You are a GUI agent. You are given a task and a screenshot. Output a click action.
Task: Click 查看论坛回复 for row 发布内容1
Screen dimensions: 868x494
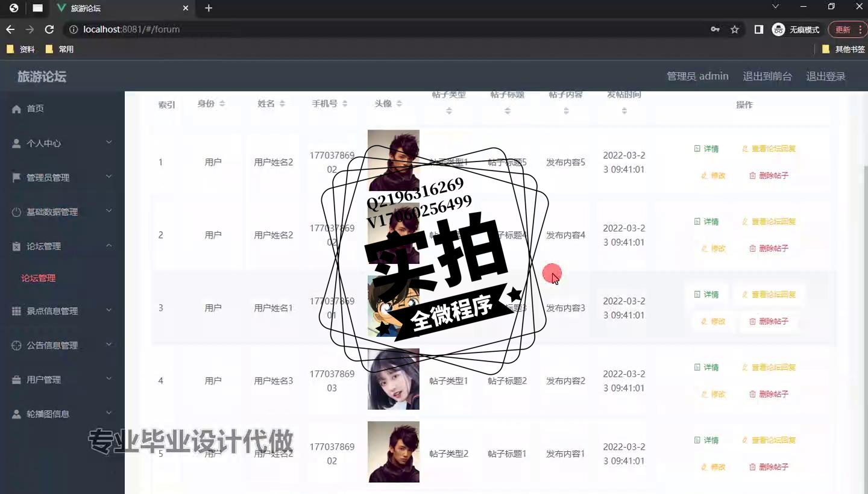pyautogui.click(x=769, y=440)
